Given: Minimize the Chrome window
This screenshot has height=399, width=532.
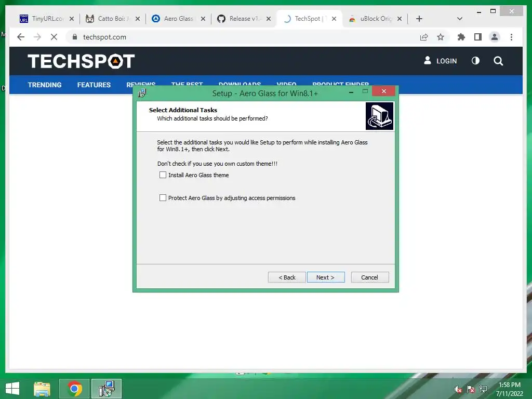Looking at the screenshot, I should [478, 11].
